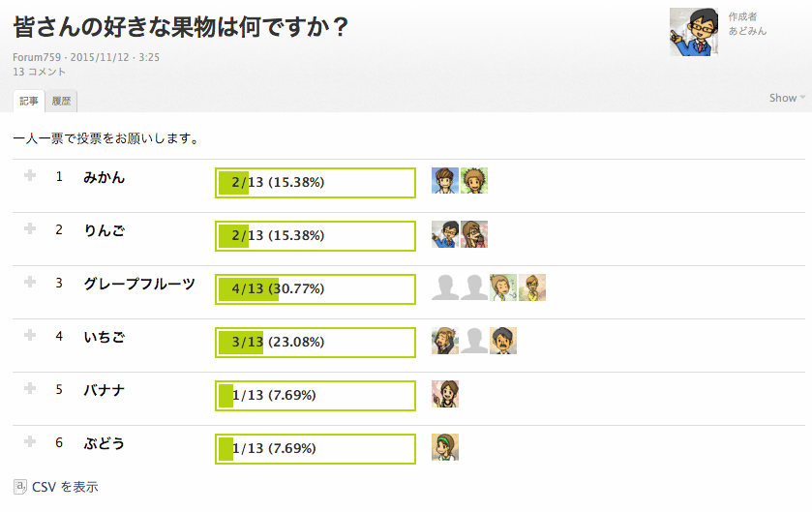The image size is (812, 512).
Task: Switch to the 記事 tab
Action: click(29, 101)
